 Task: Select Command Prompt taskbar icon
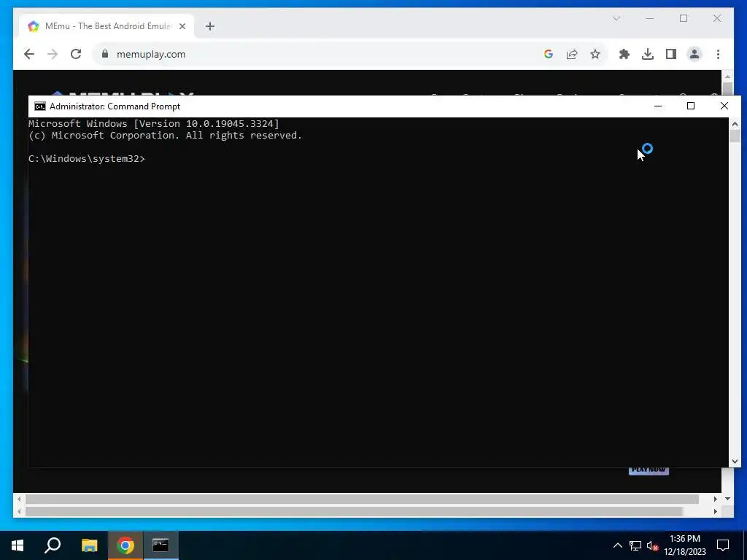[x=160, y=545]
